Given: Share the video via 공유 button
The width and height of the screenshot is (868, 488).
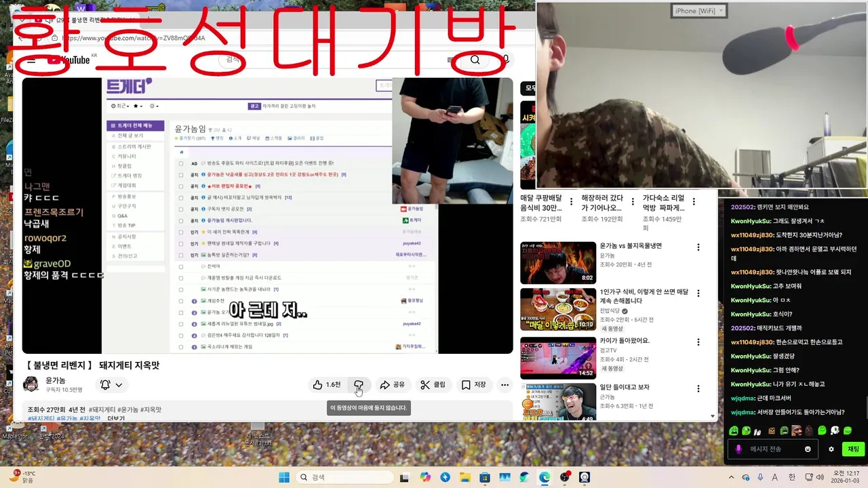Looking at the screenshot, I should click(392, 385).
